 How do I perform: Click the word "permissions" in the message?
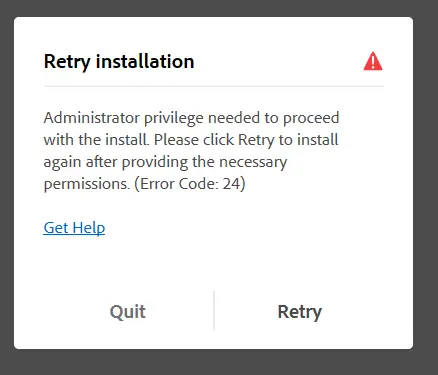[x=87, y=184]
